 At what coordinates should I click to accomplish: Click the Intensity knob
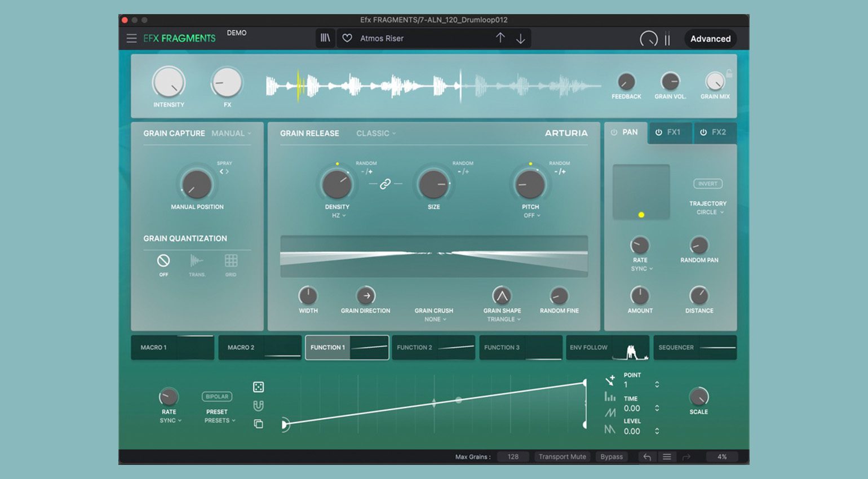pyautogui.click(x=169, y=83)
